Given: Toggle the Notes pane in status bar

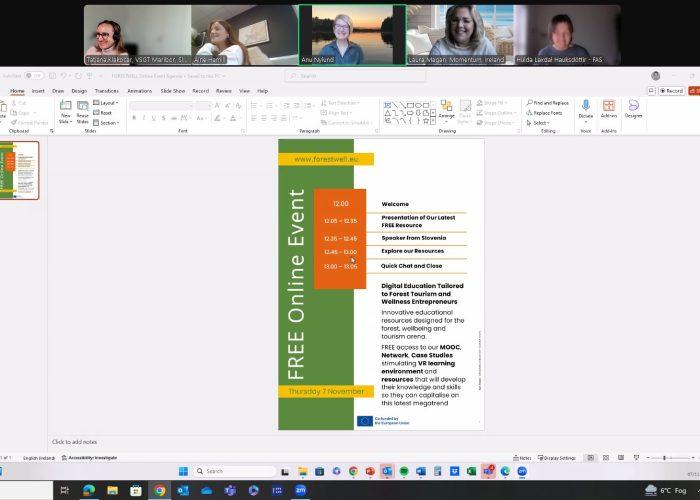Looking at the screenshot, I should click(523, 458).
